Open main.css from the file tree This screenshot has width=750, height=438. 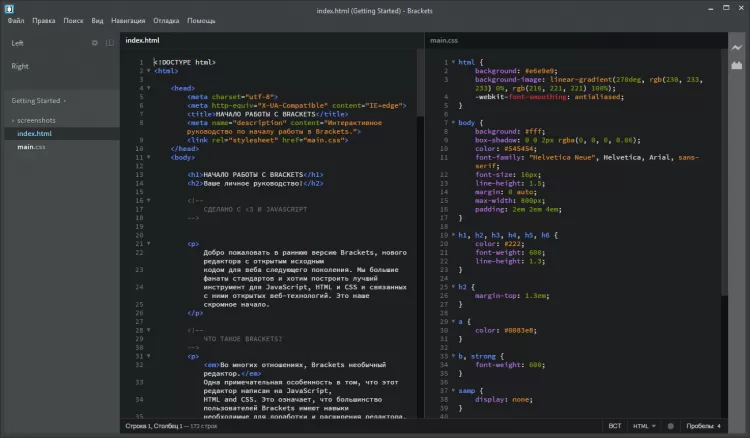(x=31, y=147)
